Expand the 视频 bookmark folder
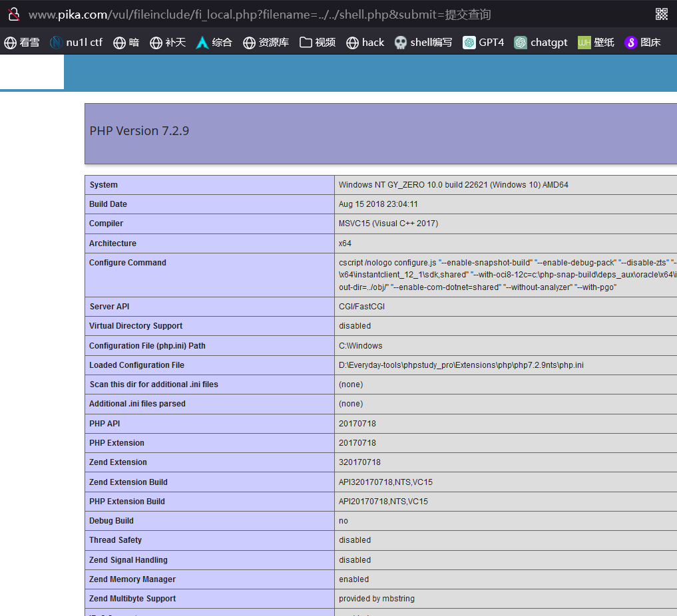This screenshot has height=616, width=677. 318,43
